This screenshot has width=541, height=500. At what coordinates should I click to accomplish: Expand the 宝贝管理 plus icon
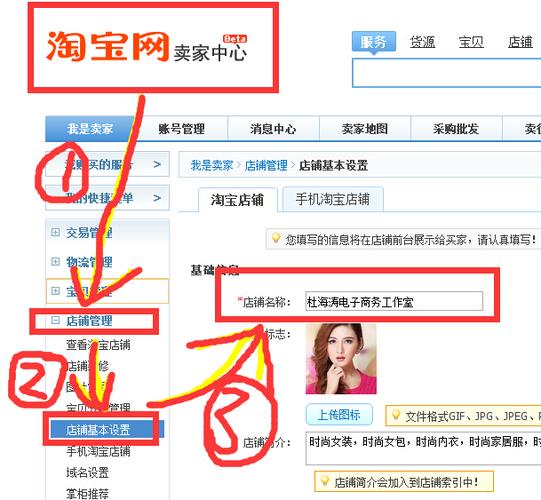[x=55, y=291]
